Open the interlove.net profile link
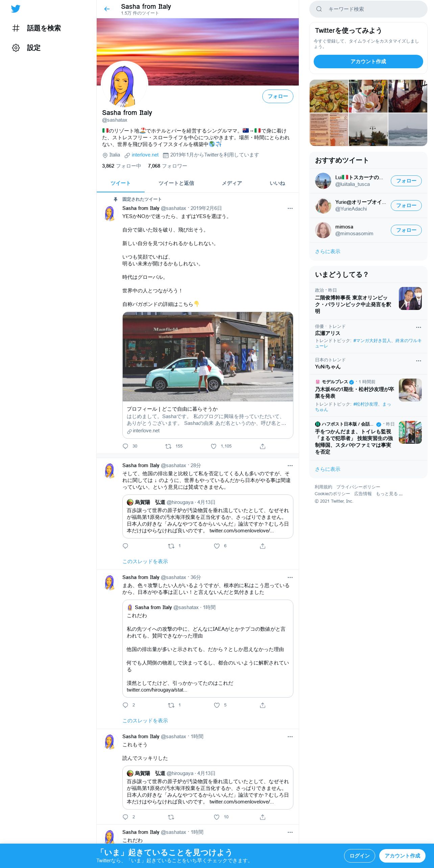The height and width of the screenshot is (868, 434). coord(145,155)
